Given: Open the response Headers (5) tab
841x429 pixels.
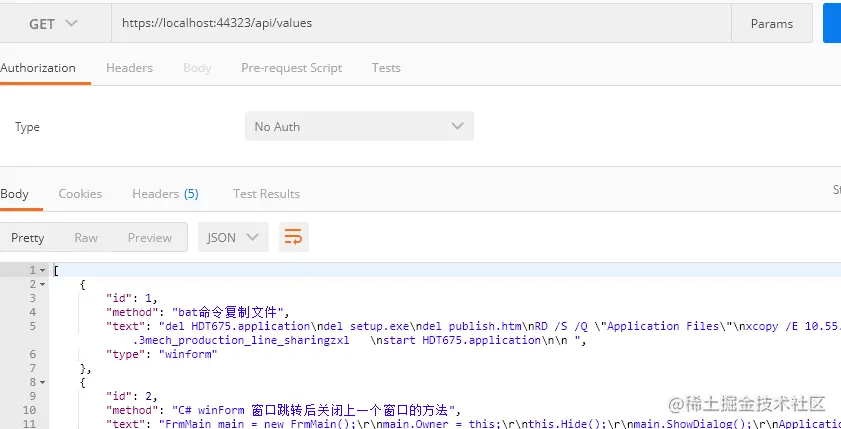Looking at the screenshot, I should [x=165, y=194].
